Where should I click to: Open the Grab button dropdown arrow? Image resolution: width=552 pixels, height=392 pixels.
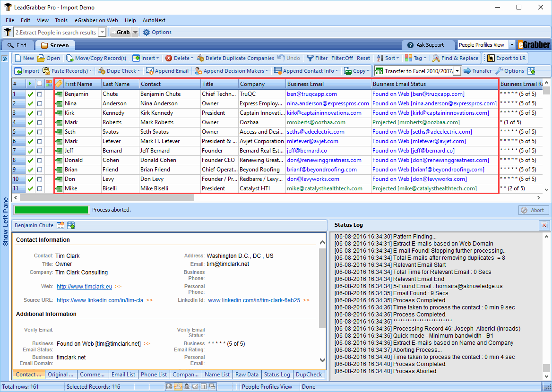(135, 33)
